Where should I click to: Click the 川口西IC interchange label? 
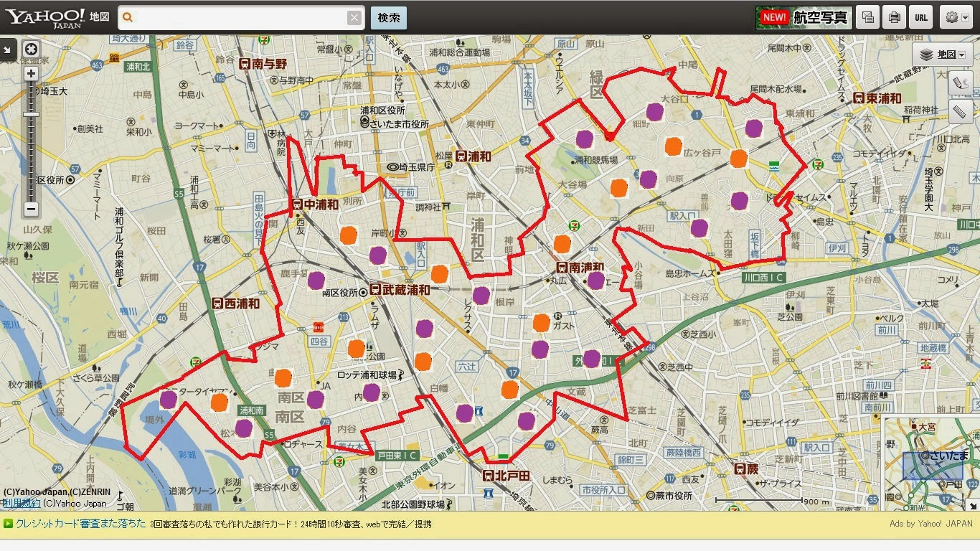[x=764, y=278]
